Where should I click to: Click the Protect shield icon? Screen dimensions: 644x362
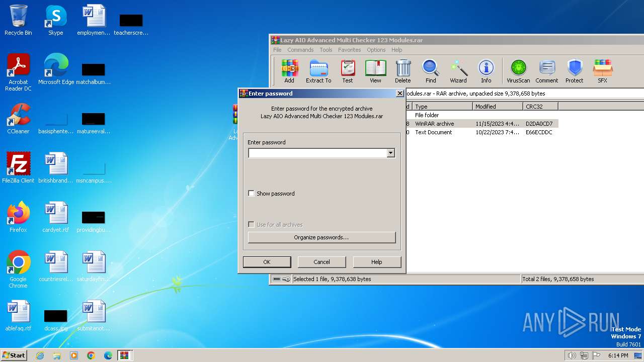(574, 71)
